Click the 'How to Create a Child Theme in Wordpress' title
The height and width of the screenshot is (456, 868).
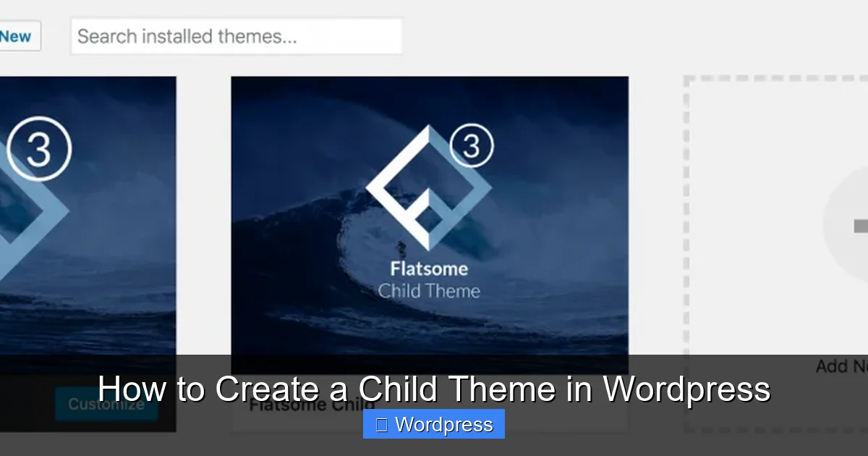click(x=434, y=389)
